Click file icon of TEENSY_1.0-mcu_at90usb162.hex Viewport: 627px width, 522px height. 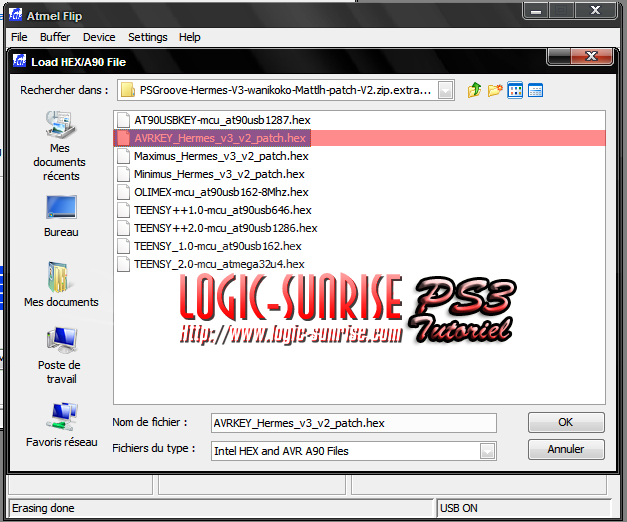pos(124,246)
